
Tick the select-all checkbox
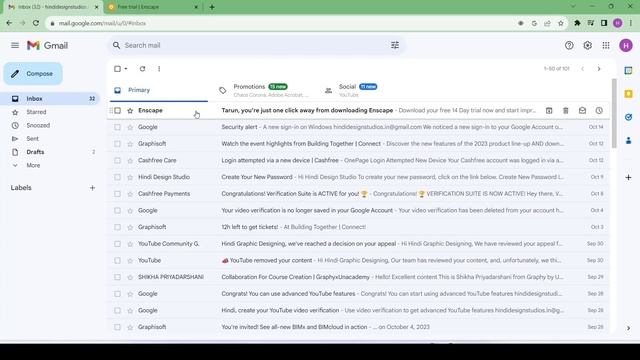coord(118,69)
